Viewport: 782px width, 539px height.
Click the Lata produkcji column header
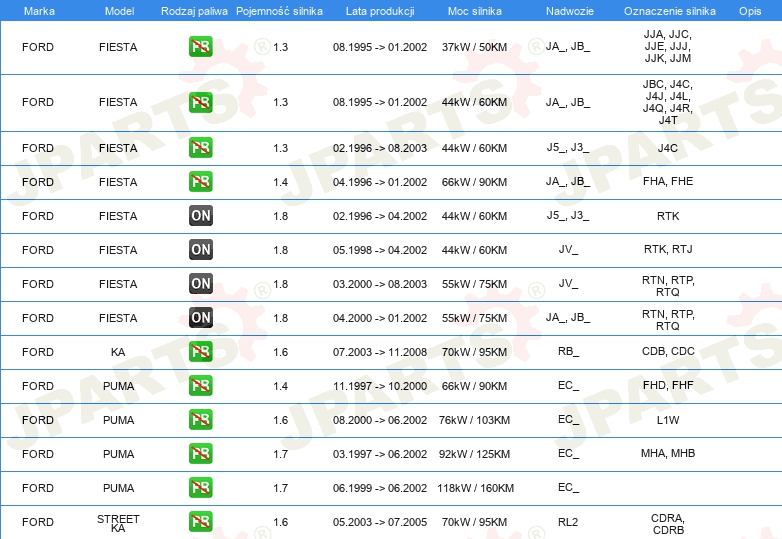tap(380, 11)
